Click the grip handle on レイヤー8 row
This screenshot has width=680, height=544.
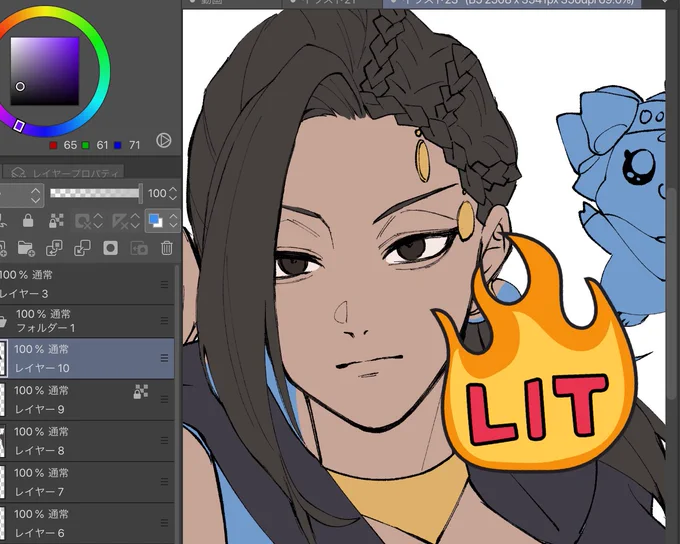tap(164, 440)
